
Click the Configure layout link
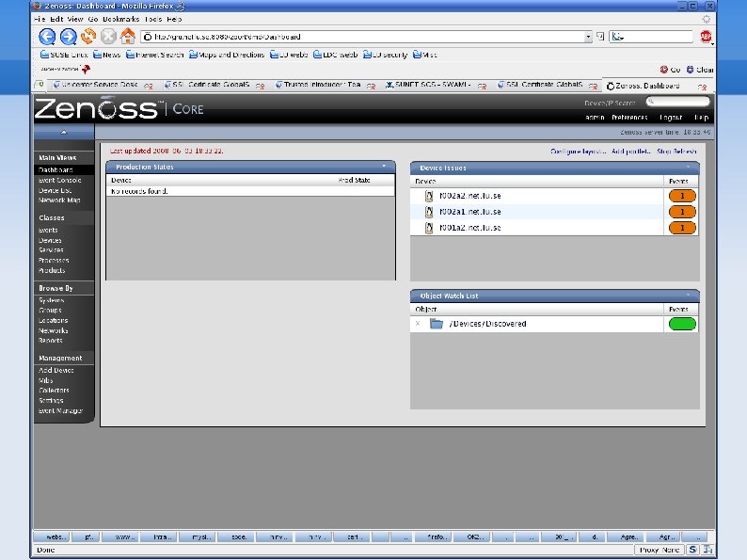point(578,152)
